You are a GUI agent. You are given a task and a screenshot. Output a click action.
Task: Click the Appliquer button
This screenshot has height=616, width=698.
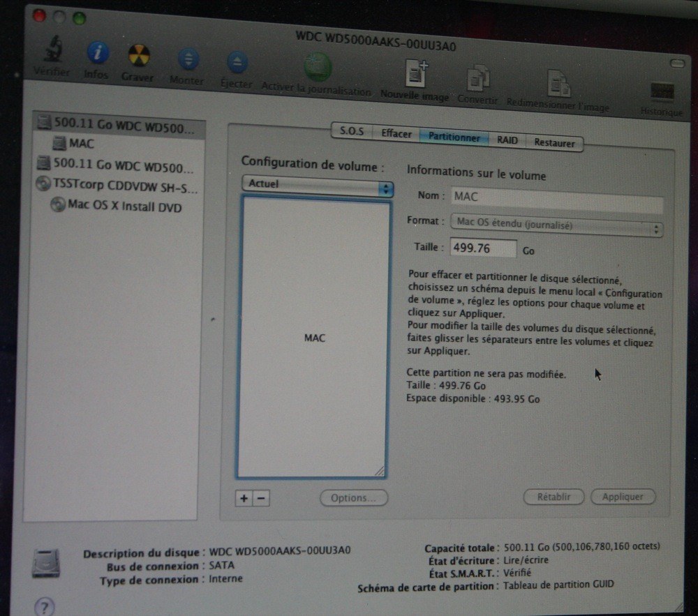623,497
